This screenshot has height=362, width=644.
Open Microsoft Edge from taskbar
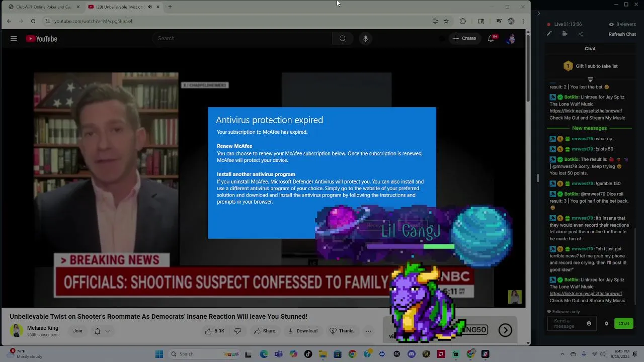(x=264, y=354)
